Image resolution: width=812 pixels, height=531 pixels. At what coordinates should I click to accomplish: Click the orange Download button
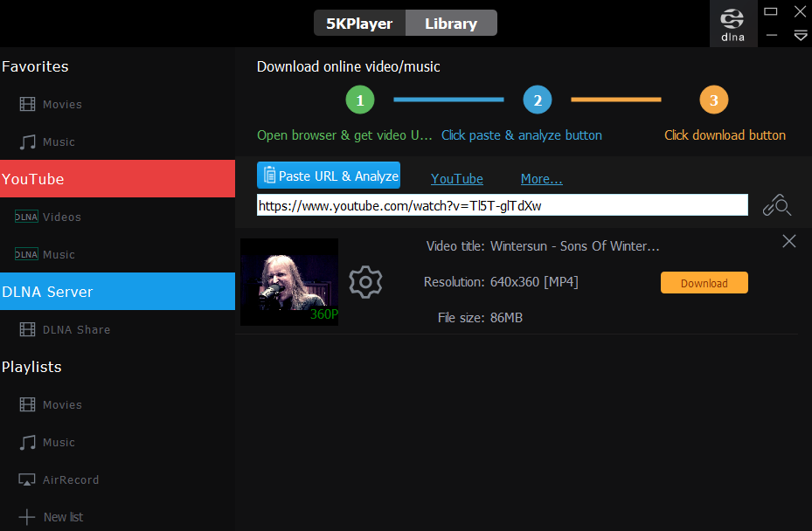pos(704,283)
